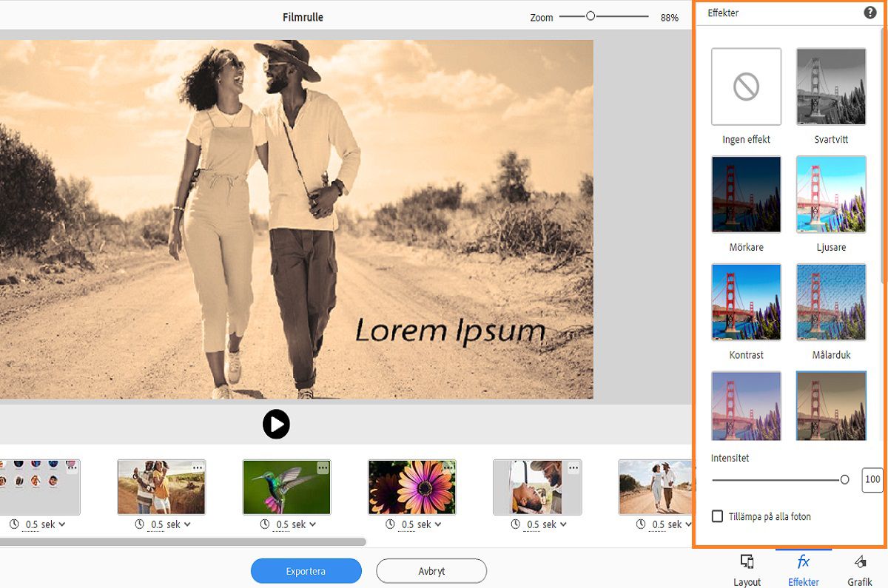This screenshot has height=588, width=888.
Task: Click the clock icon under hummingbird photo
Action: (x=265, y=524)
